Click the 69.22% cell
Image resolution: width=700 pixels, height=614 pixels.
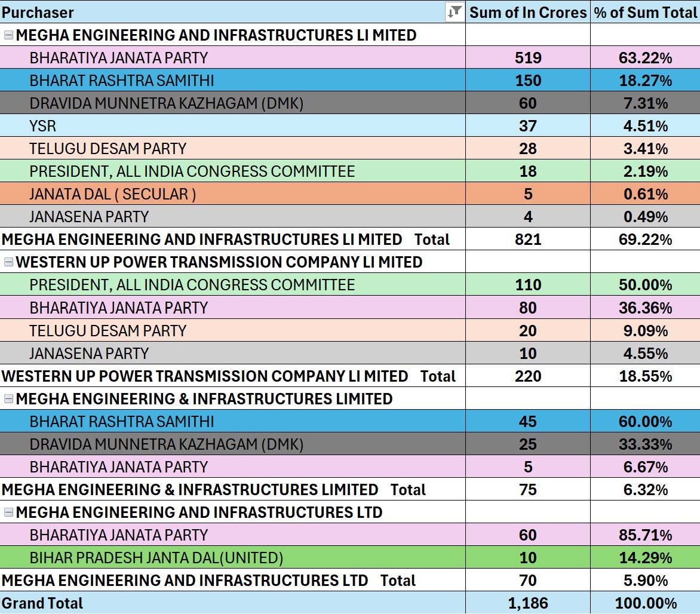pyautogui.click(x=645, y=240)
